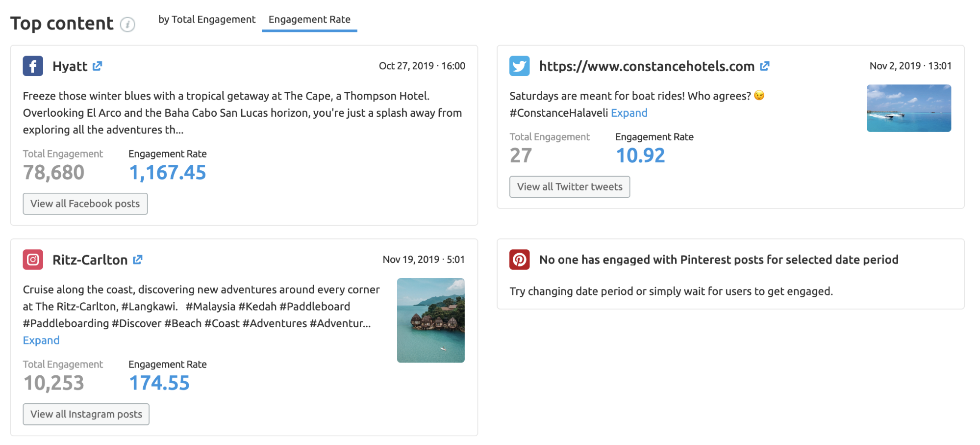
Task: Click Ritz-Carlton total engagement 10,253
Action: [53, 383]
